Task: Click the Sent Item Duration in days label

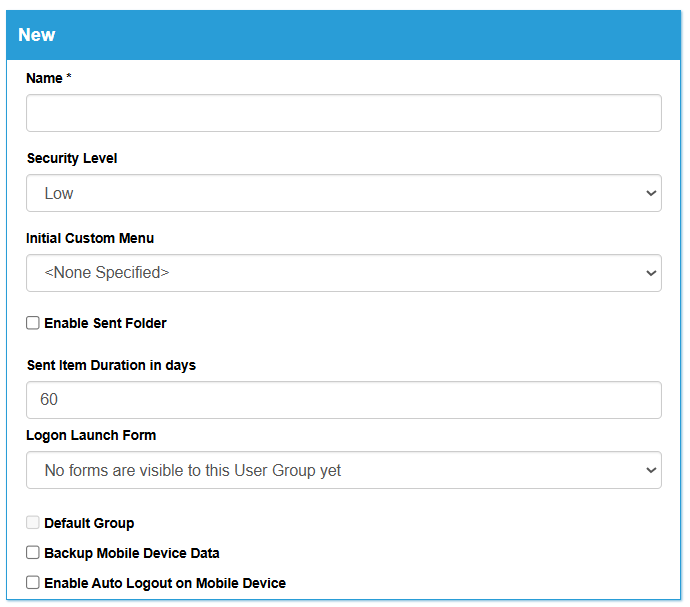Action: coord(111,365)
